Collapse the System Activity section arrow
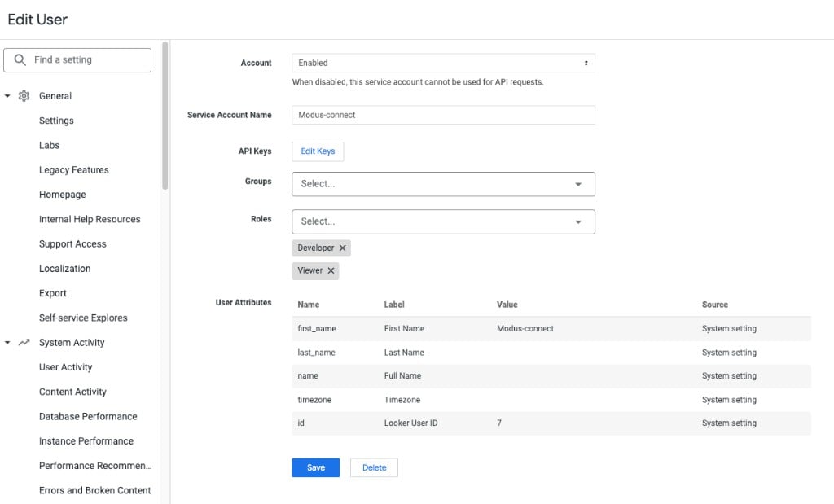Screen dimensions: 834x504 7,343
